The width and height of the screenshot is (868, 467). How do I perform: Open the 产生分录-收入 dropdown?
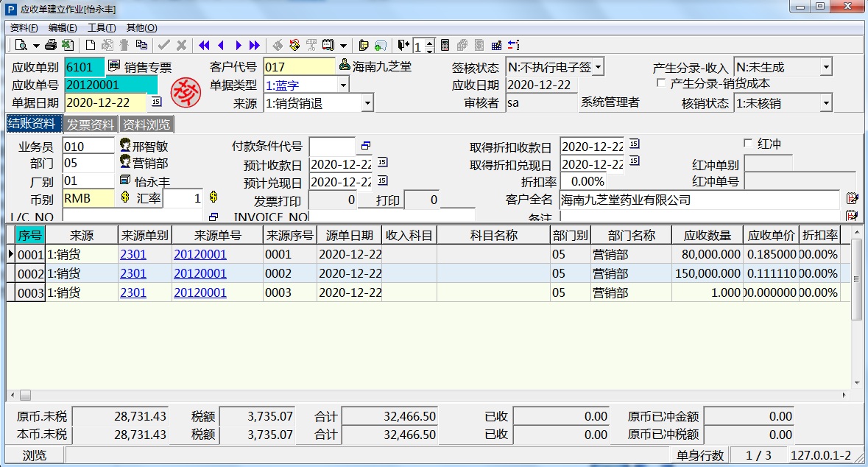[826, 68]
